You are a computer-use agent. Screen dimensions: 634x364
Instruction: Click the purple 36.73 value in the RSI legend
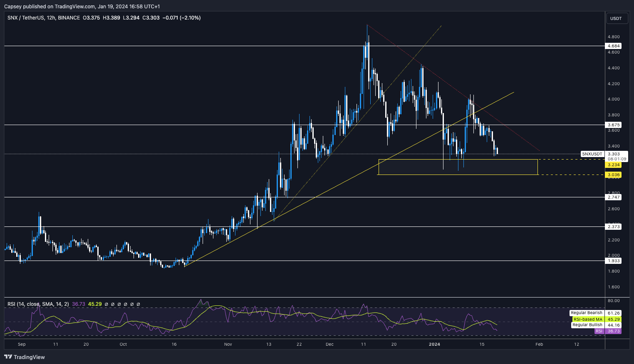coord(79,304)
